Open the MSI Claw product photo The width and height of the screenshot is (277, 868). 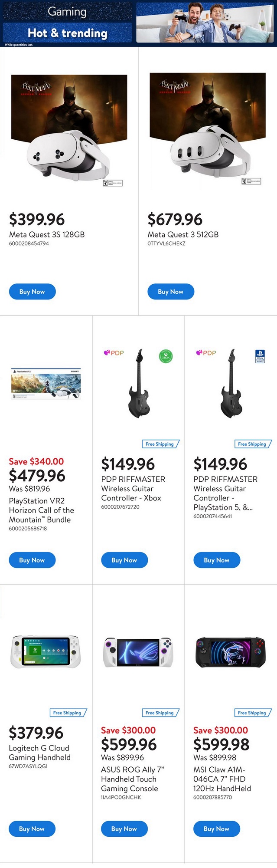pyautogui.click(x=230, y=652)
